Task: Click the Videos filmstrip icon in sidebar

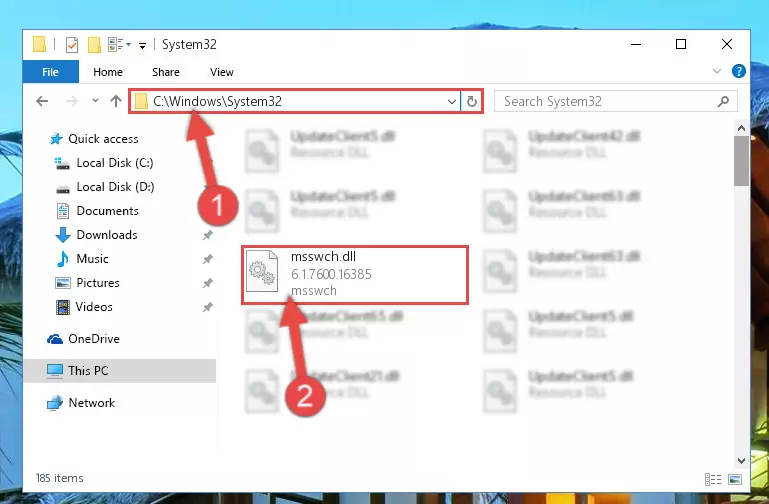Action: (63, 307)
